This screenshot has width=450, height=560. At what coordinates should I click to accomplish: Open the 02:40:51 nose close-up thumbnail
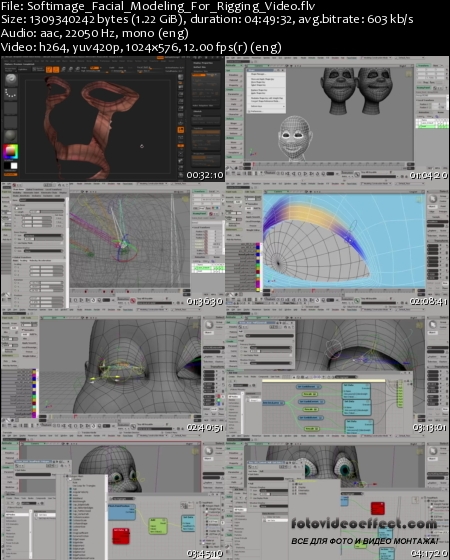[112, 371]
